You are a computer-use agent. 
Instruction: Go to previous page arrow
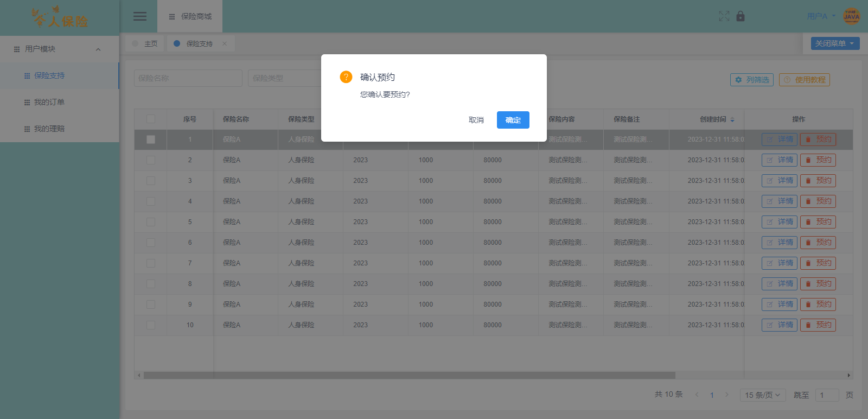tap(697, 395)
